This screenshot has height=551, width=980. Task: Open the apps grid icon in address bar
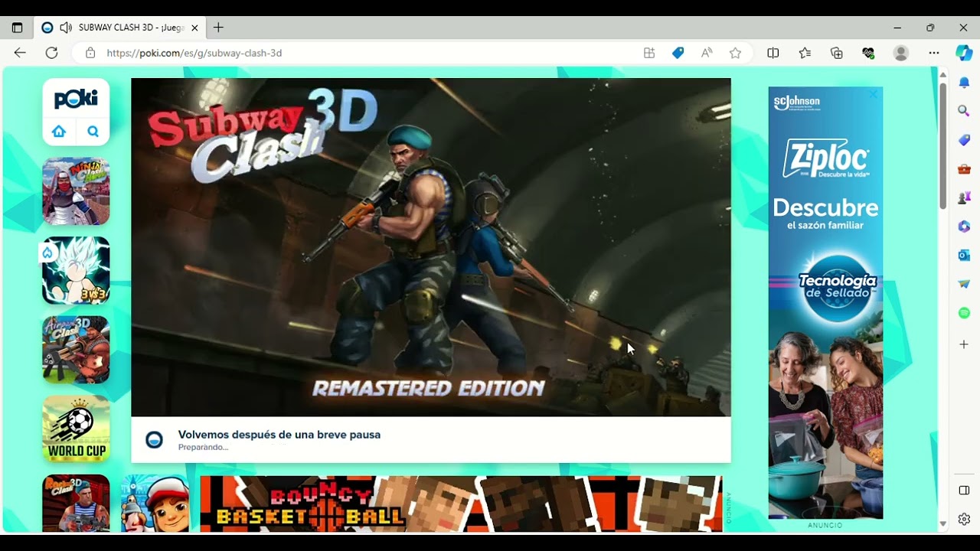(649, 53)
